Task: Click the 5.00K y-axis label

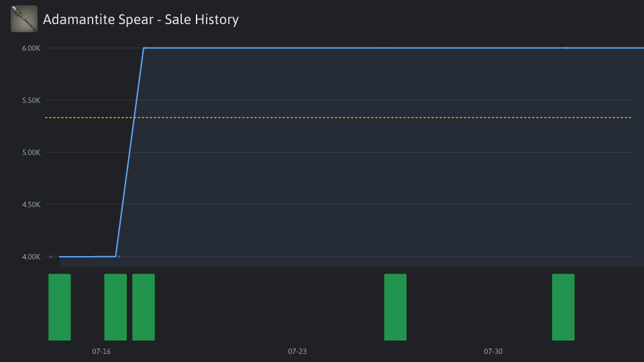Action: point(32,153)
